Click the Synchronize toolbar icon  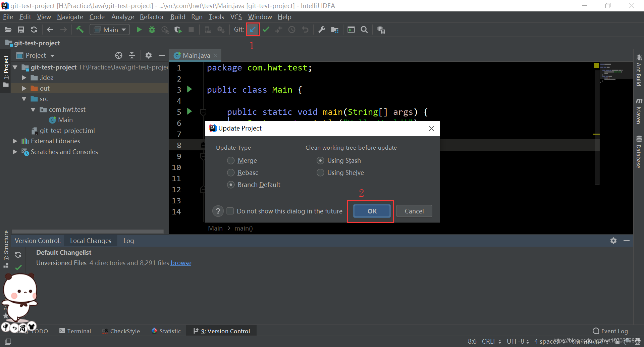[x=34, y=30]
